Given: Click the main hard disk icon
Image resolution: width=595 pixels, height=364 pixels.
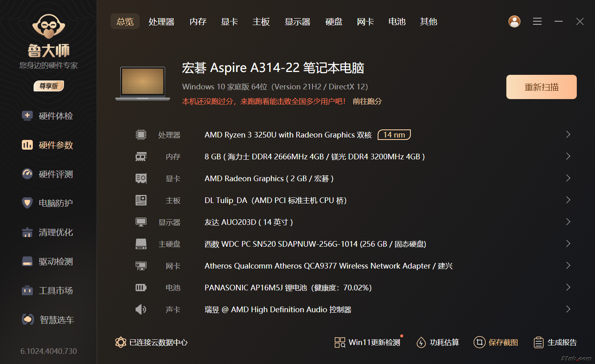Looking at the screenshot, I should pos(141,244).
